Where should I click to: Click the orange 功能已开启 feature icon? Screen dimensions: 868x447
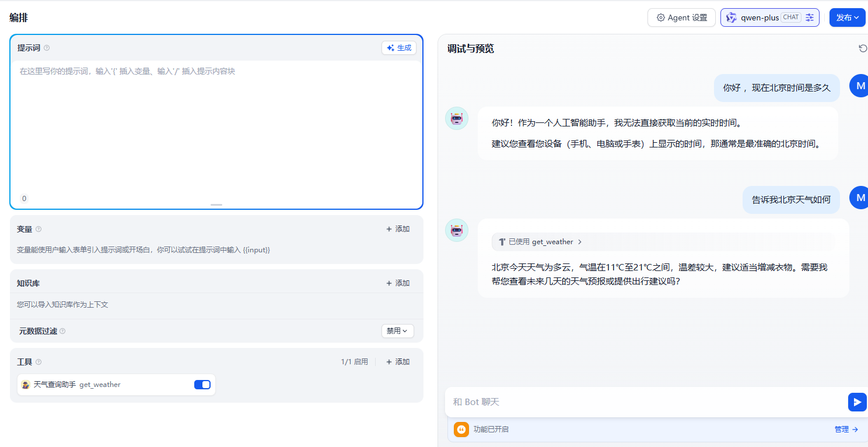coord(461,430)
